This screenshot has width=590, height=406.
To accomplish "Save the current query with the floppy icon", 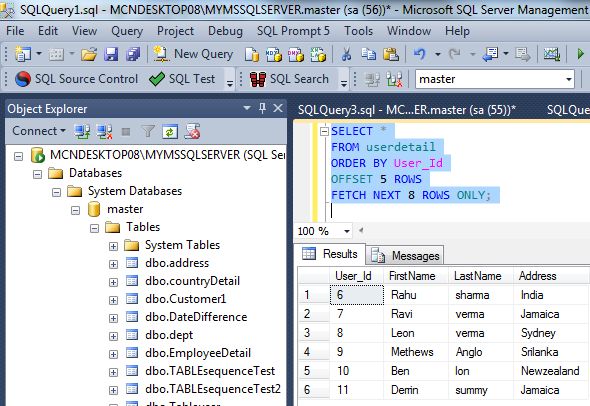I will pyautogui.click(x=111, y=55).
